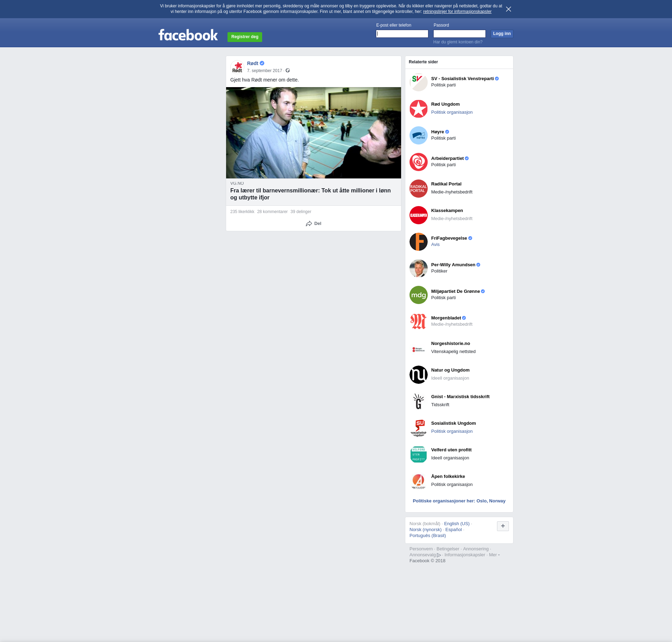Open SV - Sosialistisk Venstreparti page name

[x=462, y=79]
